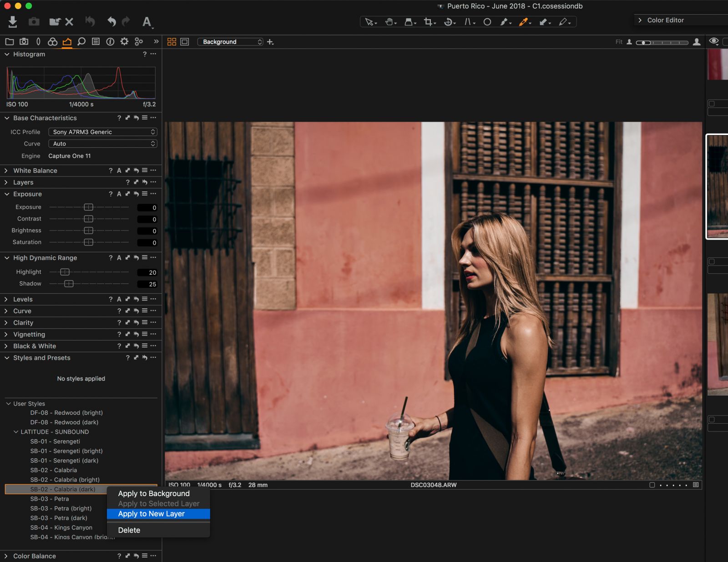Toggle the Auto adjust 'A' on Exposure
Image resolution: width=728 pixels, height=562 pixels.
[119, 194]
